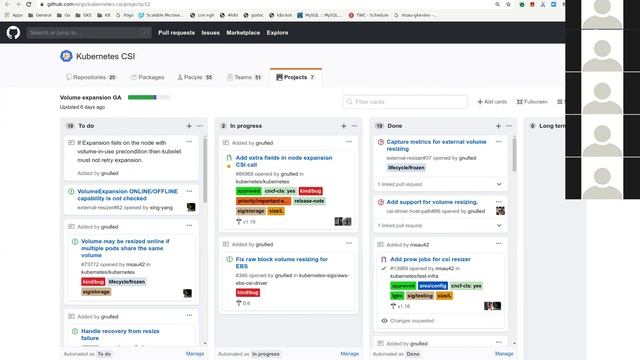Open the Repositories tab

point(91,77)
